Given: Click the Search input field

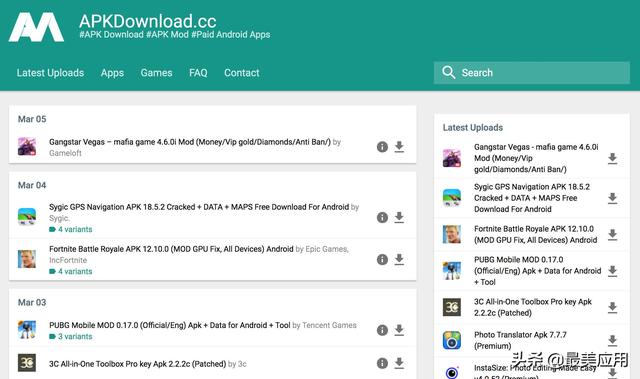Looking at the screenshot, I should [x=531, y=73].
